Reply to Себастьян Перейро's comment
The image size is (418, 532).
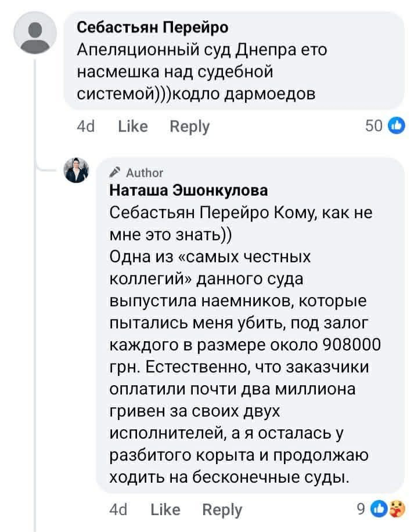tap(190, 126)
